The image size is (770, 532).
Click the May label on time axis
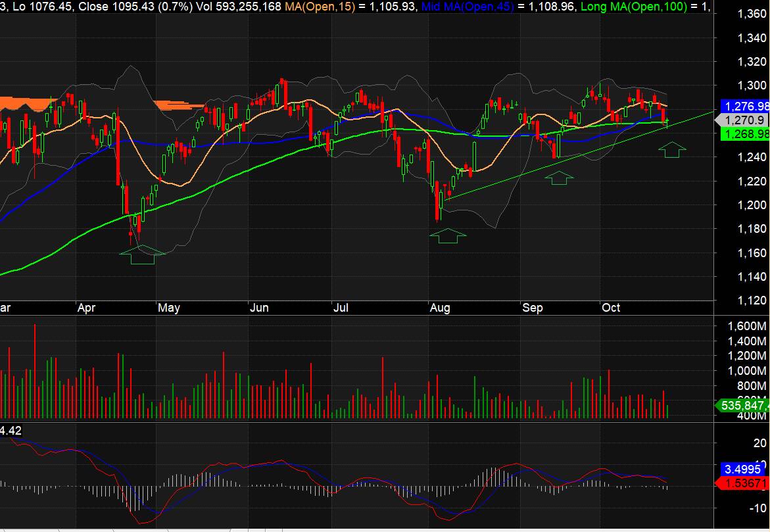(169, 308)
